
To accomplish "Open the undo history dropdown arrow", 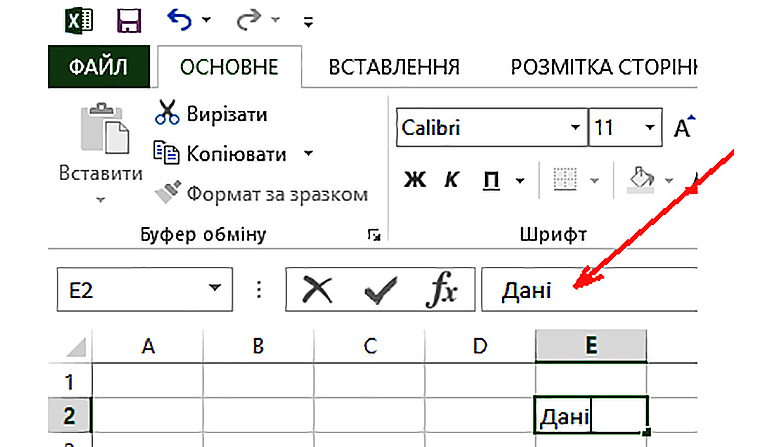I will tap(206, 20).
